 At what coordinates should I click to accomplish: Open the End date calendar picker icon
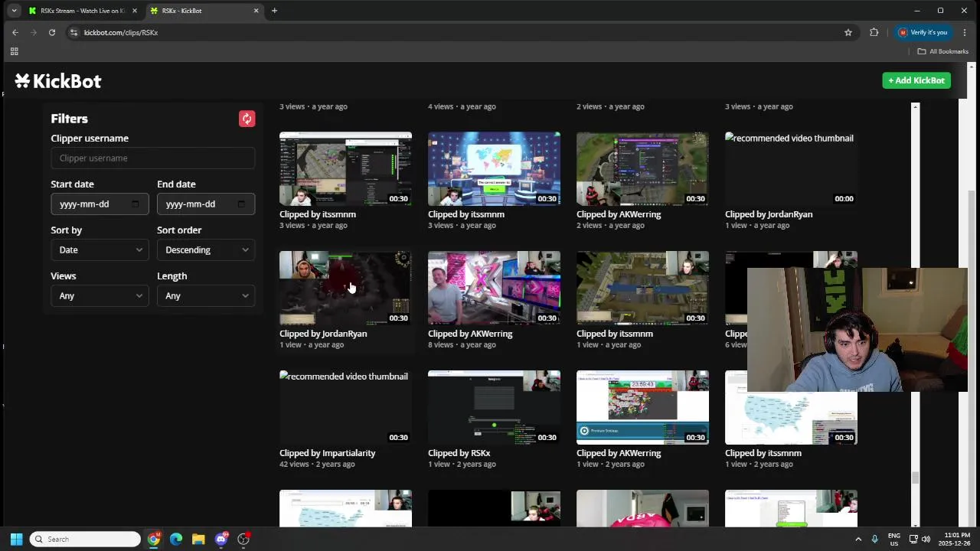[241, 204]
